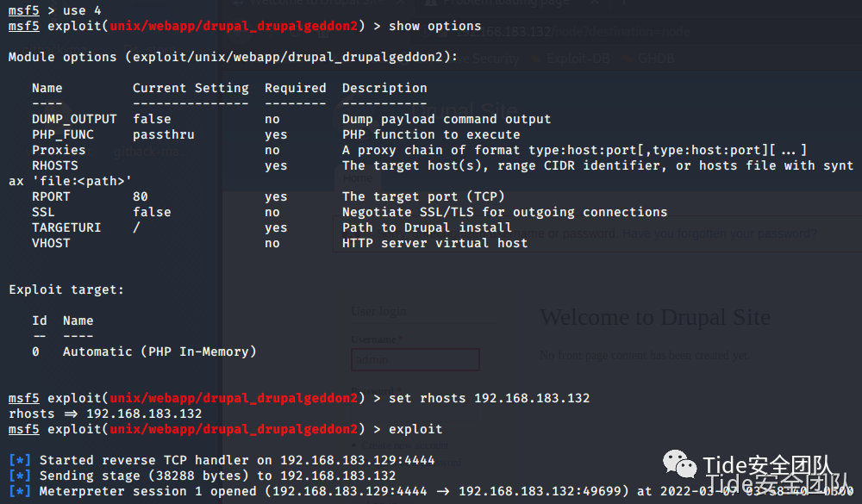Click the 'show options' command text
The image size is (862, 504).
point(434,26)
